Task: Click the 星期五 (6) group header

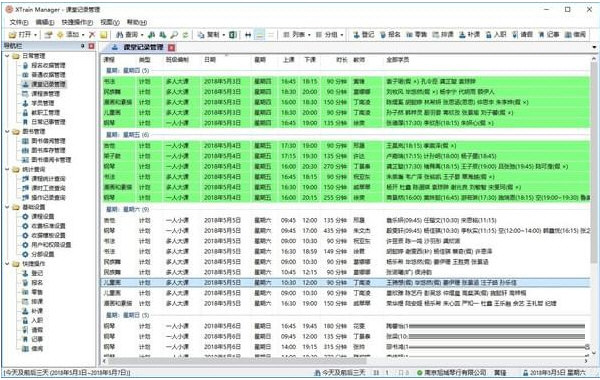Action: click(x=127, y=135)
